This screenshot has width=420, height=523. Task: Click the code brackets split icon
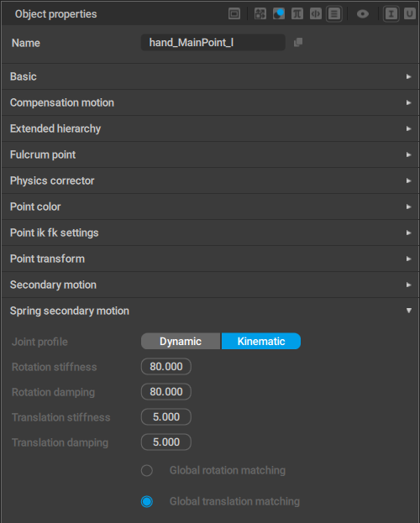316,14
